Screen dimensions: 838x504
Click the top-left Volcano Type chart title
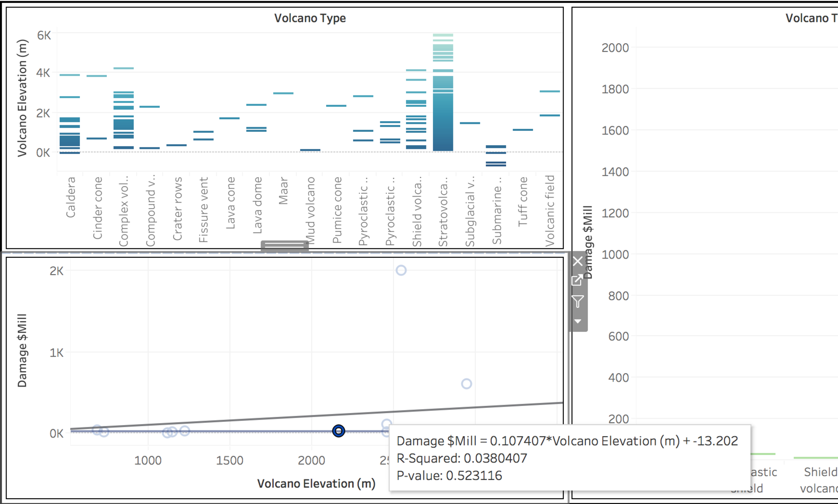click(x=310, y=18)
